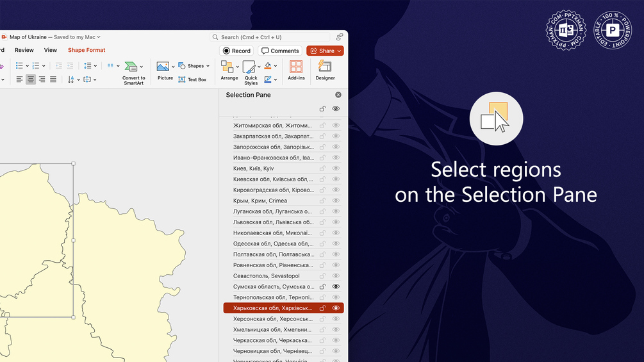
Task: Expand shape fill dropdown arrow
Action: [x=275, y=66]
